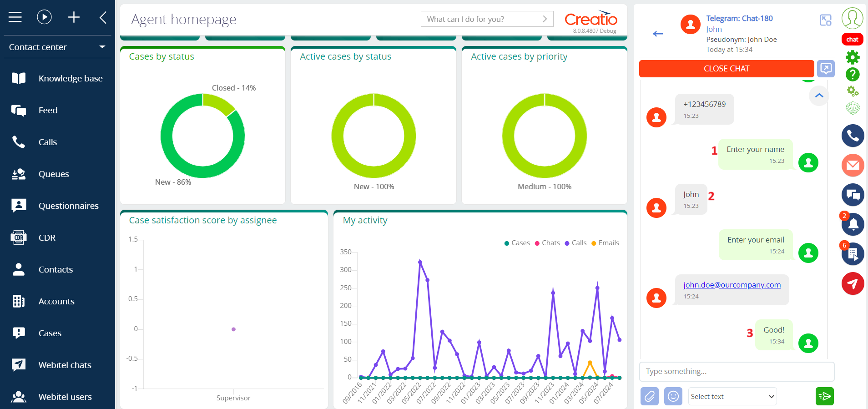
Task: Focus the 'What can I do for you?' field
Action: coord(487,19)
